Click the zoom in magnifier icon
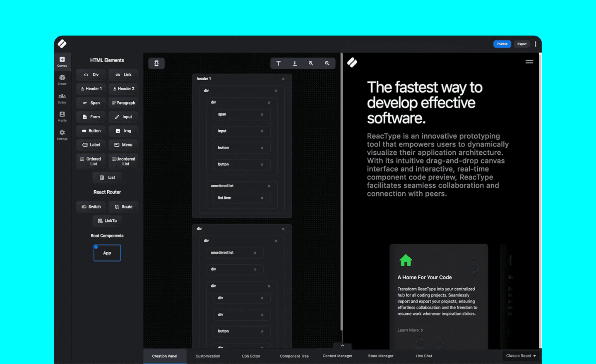Image resolution: width=596 pixels, height=364 pixels. coord(311,63)
